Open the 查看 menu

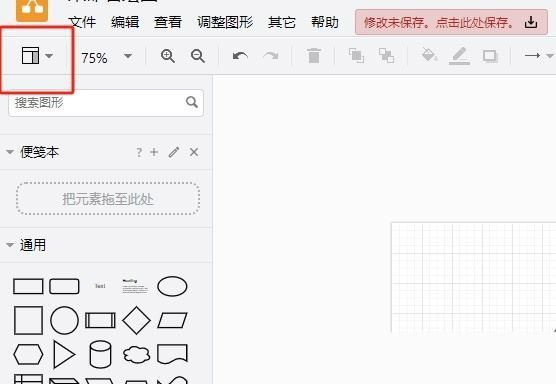[x=168, y=22]
